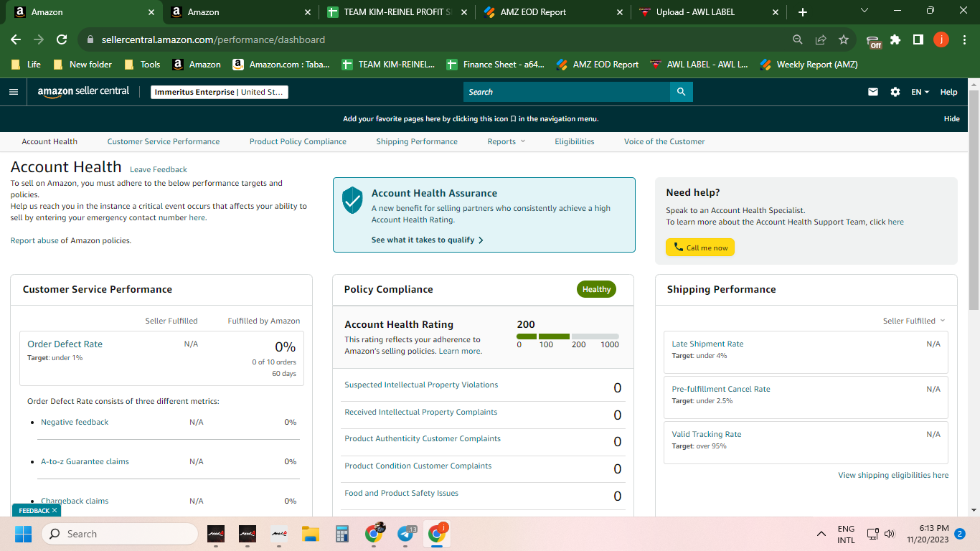The image size is (980, 551).
Task: Open the Seller Central hamburger navigation menu
Action: (13, 92)
